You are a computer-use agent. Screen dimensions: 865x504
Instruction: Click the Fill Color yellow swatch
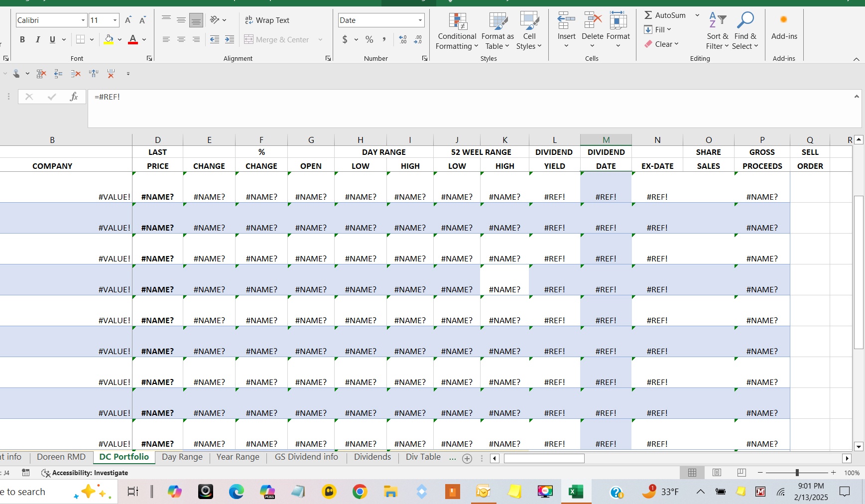109,40
